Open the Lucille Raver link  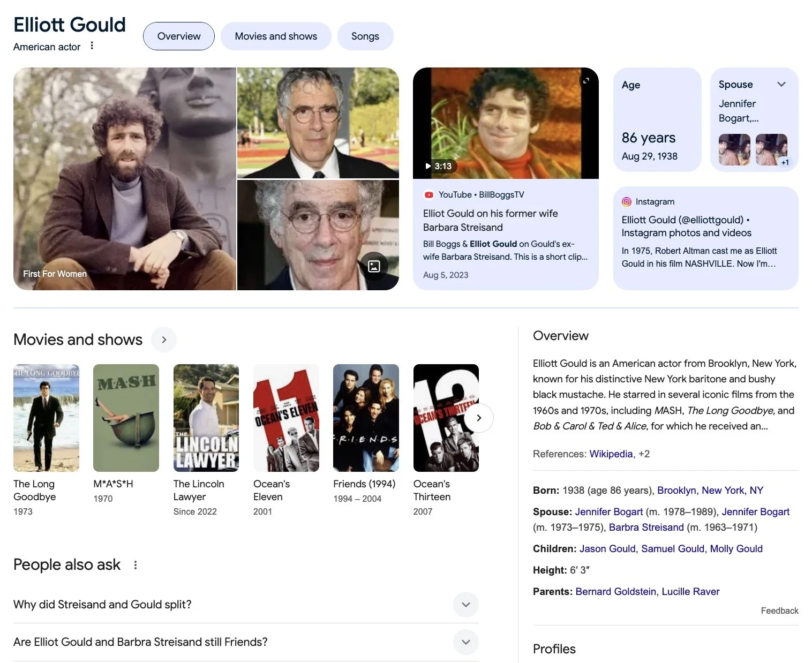pos(690,592)
